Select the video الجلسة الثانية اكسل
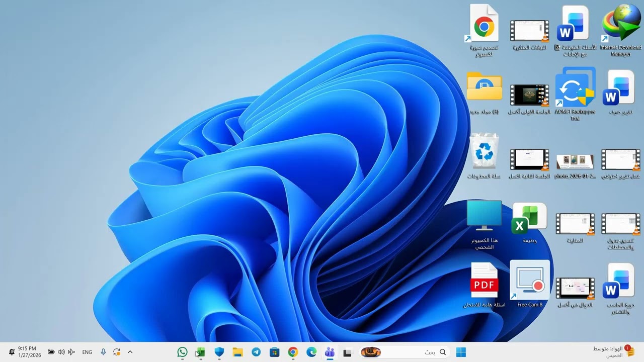The width and height of the screenshot is (644, 362). pyautogui.click(x=529, y=163)
